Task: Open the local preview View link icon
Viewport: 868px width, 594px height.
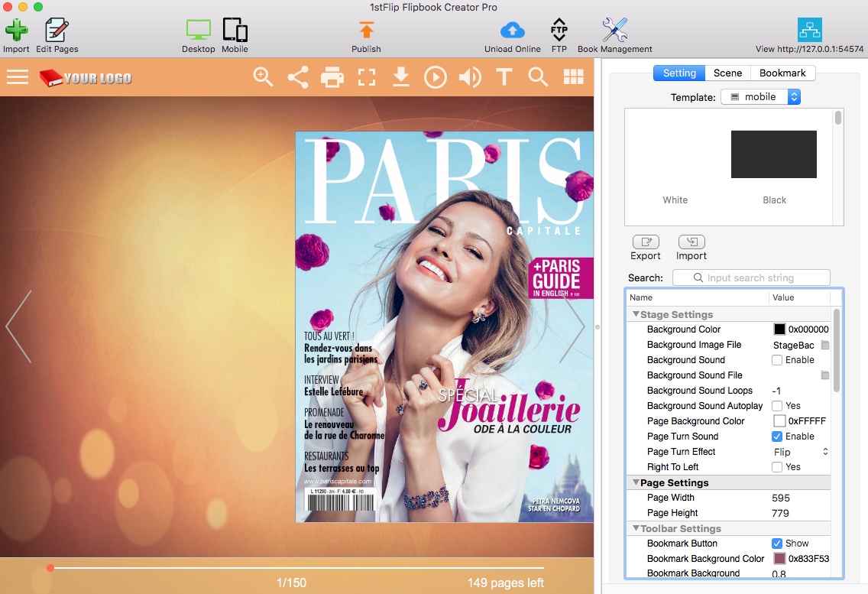Action: pos(809,30)
